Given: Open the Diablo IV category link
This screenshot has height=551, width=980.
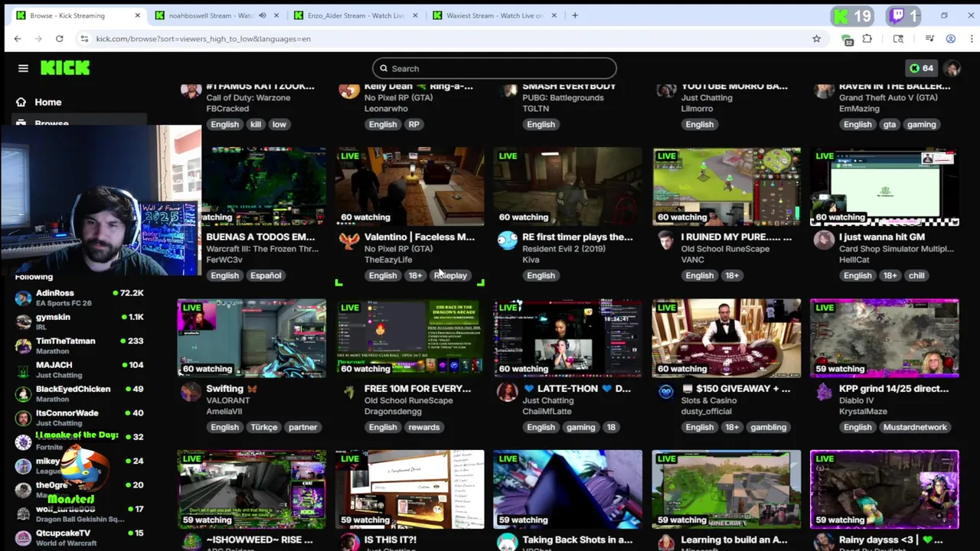Looking at the screenshot, I should (x=857, y=400).
